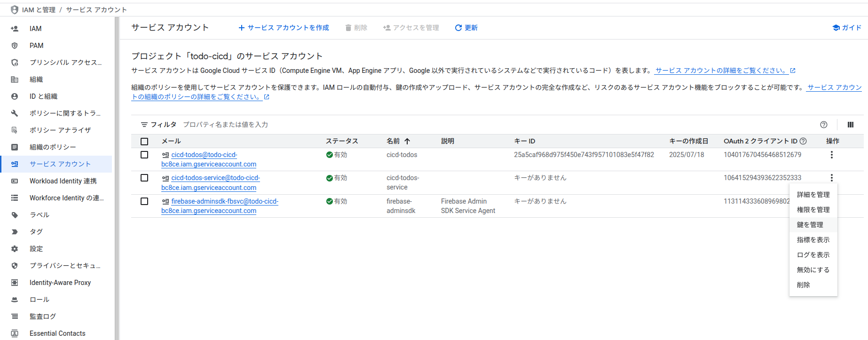Screen dimensions: 868x340
Task: Click 有効 status in cicd-todos row
Action: (337, 155)
